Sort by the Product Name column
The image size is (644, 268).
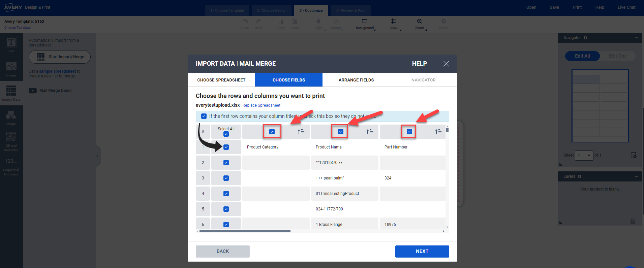pyautogui.click(x=370, y=132)
